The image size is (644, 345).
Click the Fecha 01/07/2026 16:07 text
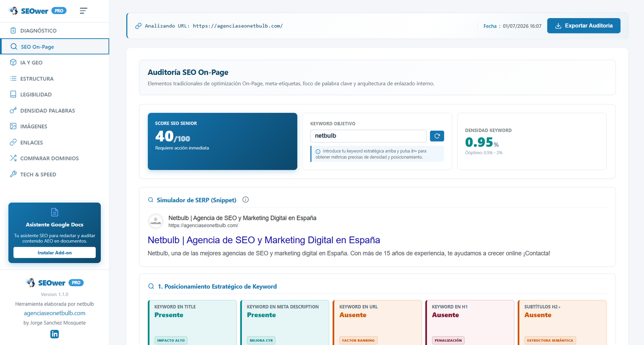coord(512,26)
